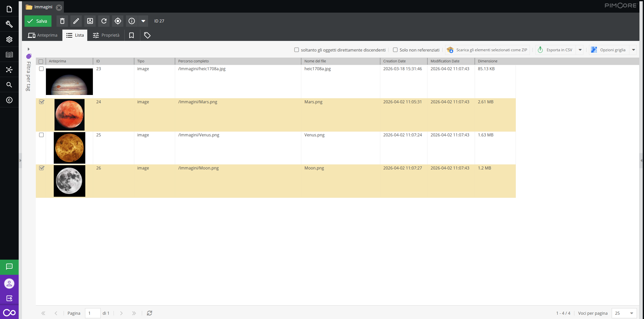This screenshot has height=319, width=644.
Task: Open the tags tab icon
Action: point(147,35)
